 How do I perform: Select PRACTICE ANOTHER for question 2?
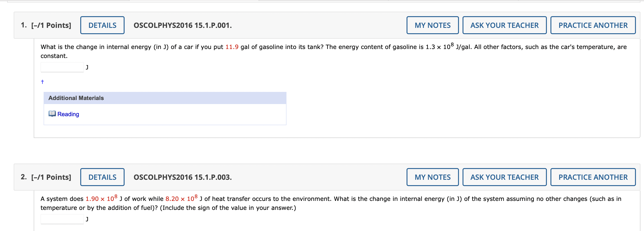coord(593,177)
